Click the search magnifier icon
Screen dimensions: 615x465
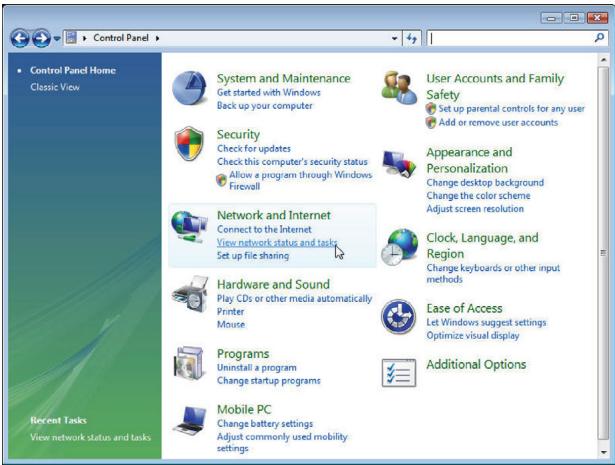pos(599,38)
